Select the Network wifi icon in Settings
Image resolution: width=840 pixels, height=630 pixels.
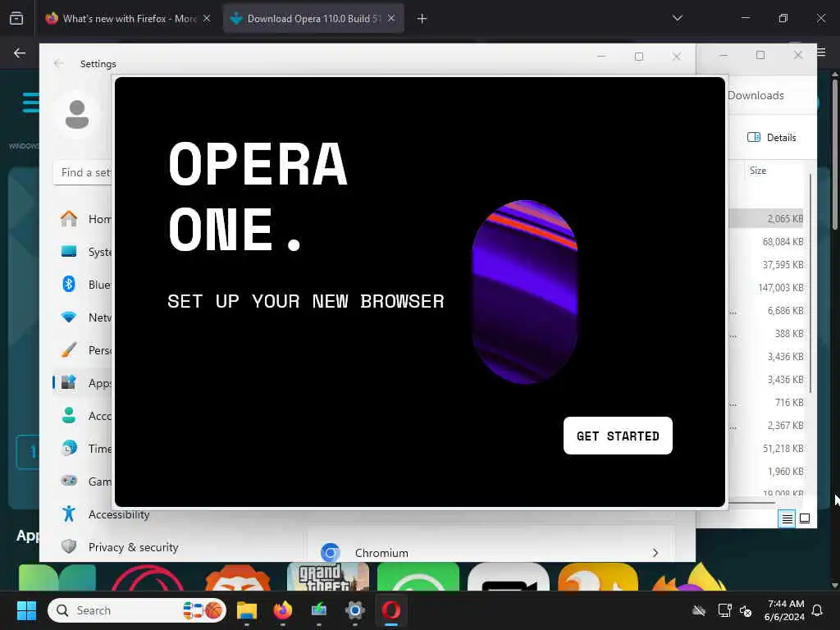pyautogui.click(x=69, y=317)
